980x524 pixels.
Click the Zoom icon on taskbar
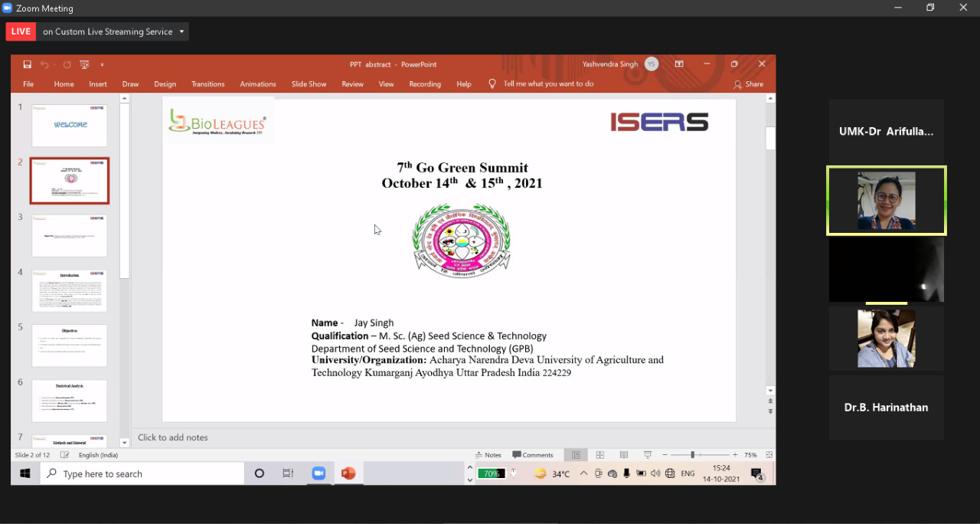click(x=318, y=473)
